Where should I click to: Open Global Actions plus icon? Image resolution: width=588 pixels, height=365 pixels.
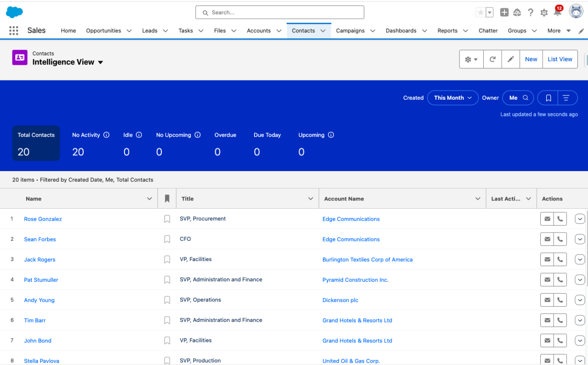[x=504, y=12]
